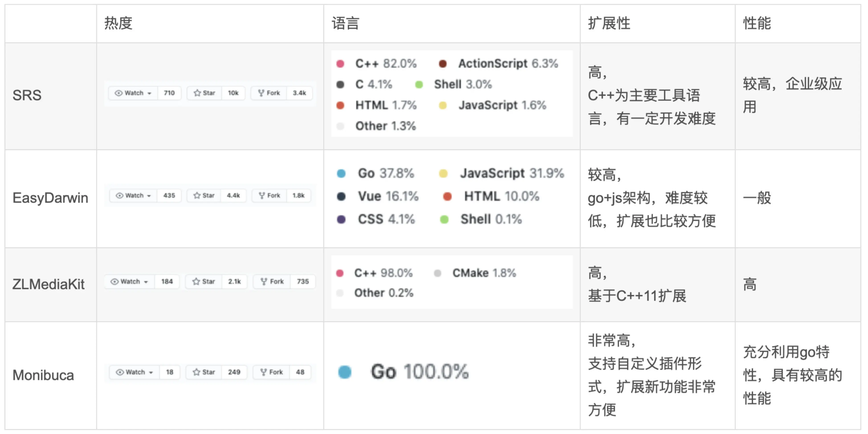Image resolution: width=868 pixels, height=434 pixels.
Task: Click the Watch eye icon for ZLMediaKit
Action: (x=114, y=282)
